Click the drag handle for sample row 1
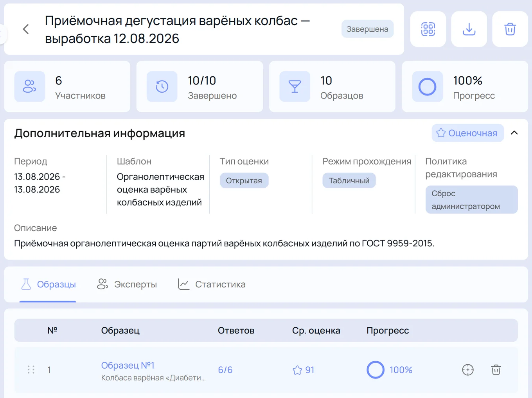532x398 pixels. click(31, 369)
